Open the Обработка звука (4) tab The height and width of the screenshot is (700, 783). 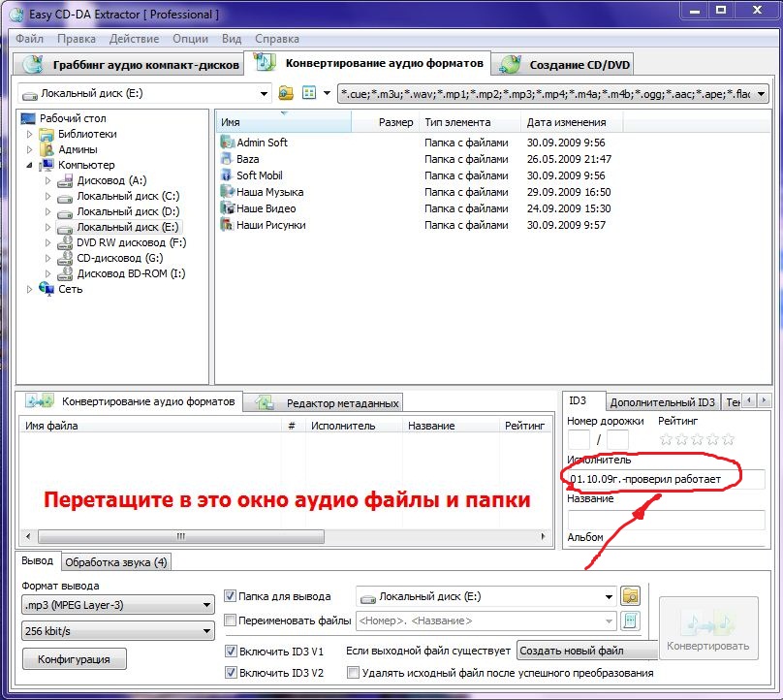[x=116, y=562]
